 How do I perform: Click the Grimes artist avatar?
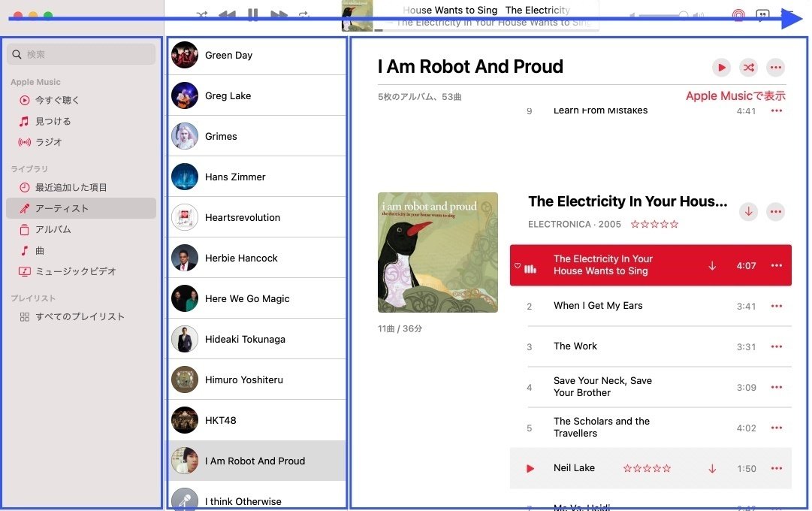tap(185, 136)
